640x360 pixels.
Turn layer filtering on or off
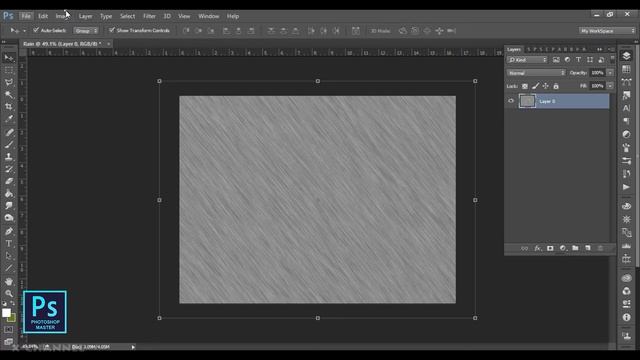(x=612, y=59)
